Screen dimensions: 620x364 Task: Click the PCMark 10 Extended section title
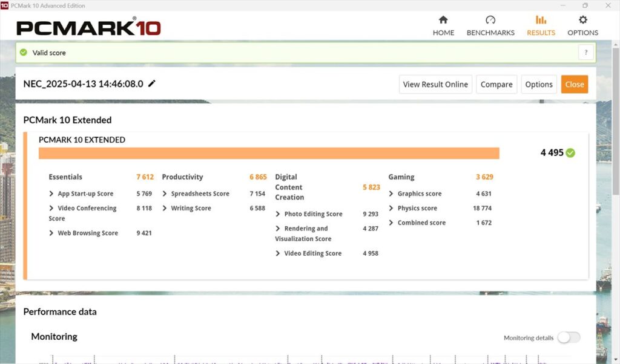coord(67,120)
